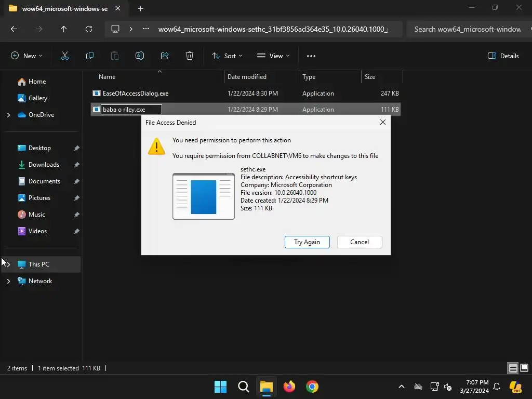This screenshot has height=399, width=532.
Task: Launch Chrome from the taskbar
Action: pyautogui.click(x=312, y=387)
